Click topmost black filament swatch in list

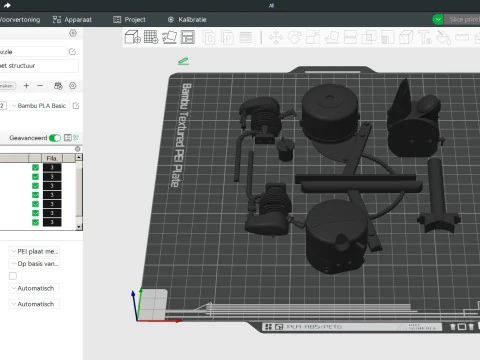coord(52,167)
